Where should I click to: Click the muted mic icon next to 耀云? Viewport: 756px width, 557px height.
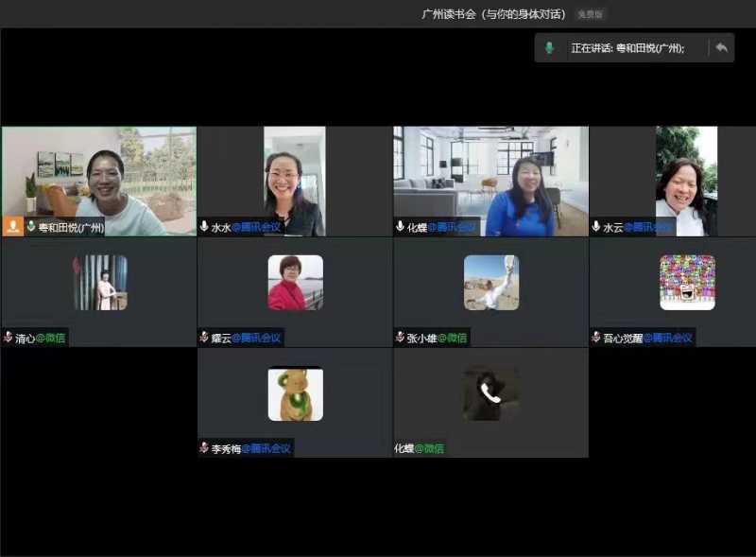pos(204,338)
